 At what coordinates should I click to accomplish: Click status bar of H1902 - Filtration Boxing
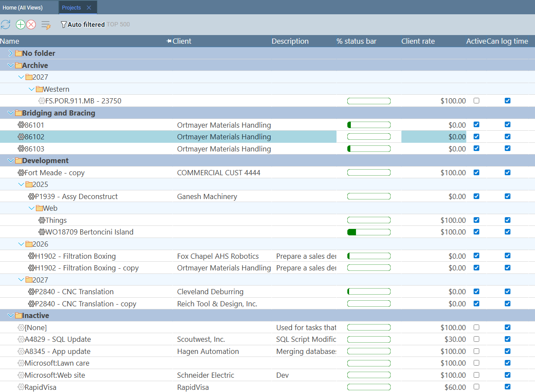(x=369, y=256)
